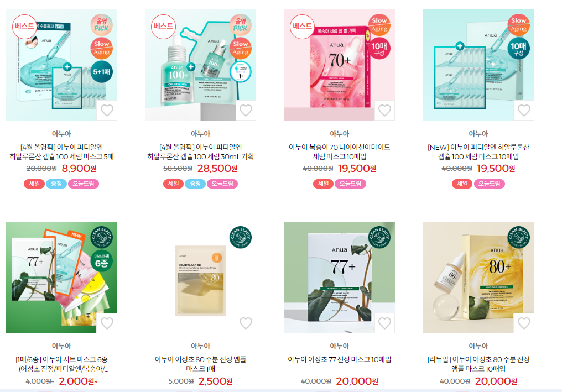Image resolution: width=562 pixels, height=392 pixels.
Task: Select the 증정 badge under the 28,500원 product
Action: tap(195, 184)
